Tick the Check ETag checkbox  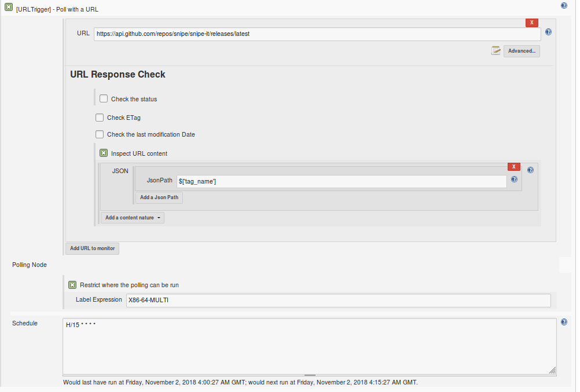click(x=100, y=118)
